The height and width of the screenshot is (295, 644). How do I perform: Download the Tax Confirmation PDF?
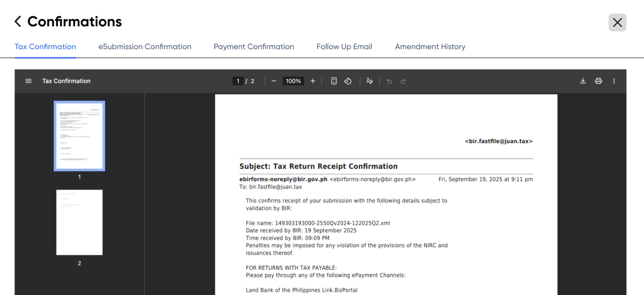583,81
